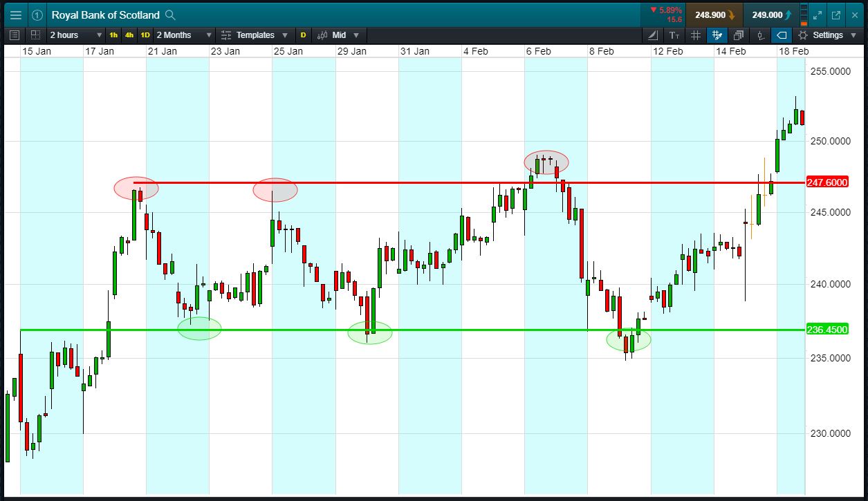Screen dimensions: 868x501
Task: Click the 4 Feb date axis label
Action: (475, 51)
